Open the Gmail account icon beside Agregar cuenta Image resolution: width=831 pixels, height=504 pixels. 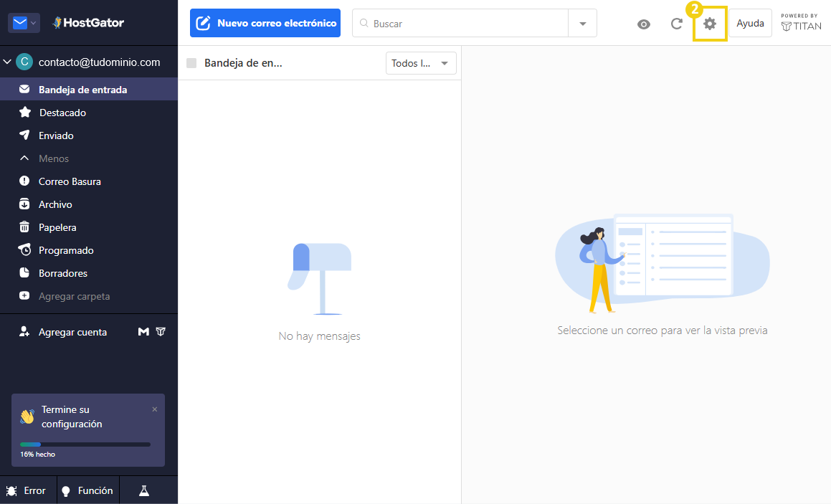tap(142, 331)
